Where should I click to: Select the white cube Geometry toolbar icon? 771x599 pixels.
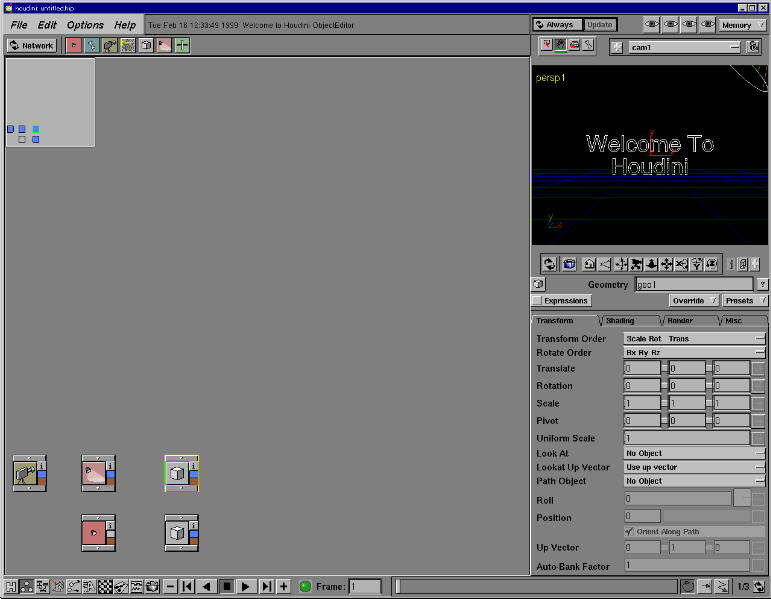(146, 45)
